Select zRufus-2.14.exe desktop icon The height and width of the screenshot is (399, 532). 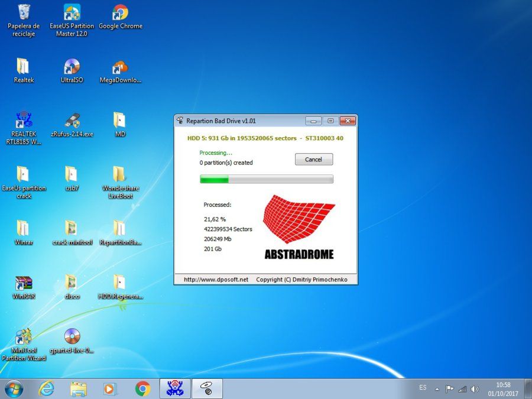[x=72, y=125]
